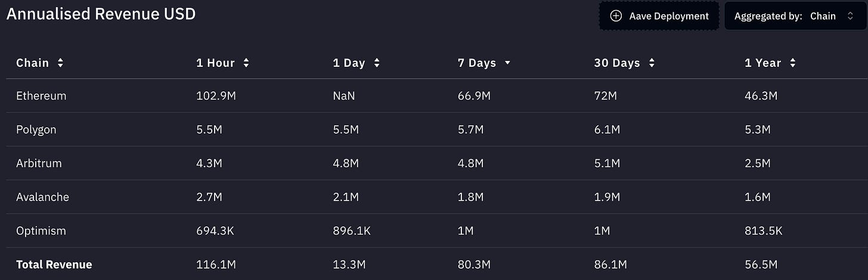
Task: Click the 66.9M Ethereum 7 Days value
Action: (x=474, y=96)
